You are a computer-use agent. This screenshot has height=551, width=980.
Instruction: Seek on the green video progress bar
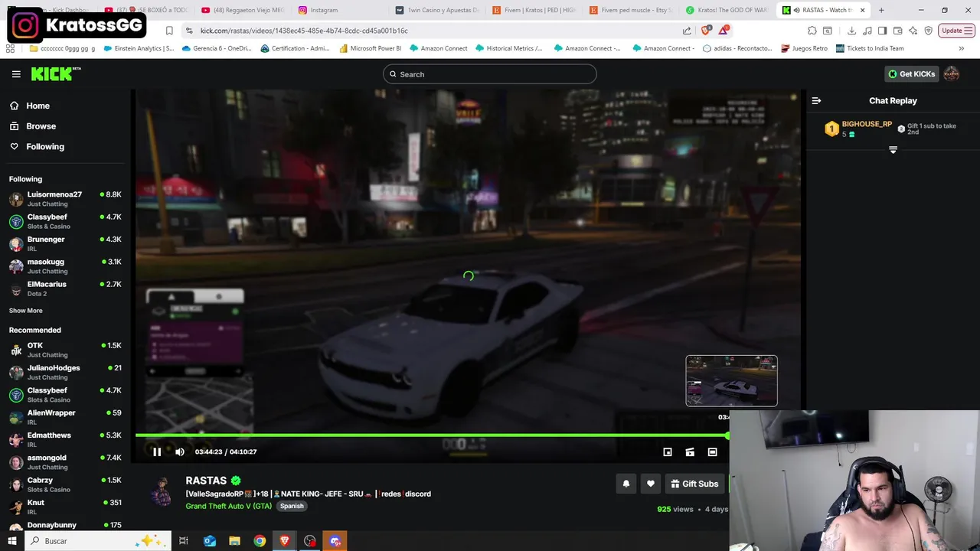coord(432,435)
